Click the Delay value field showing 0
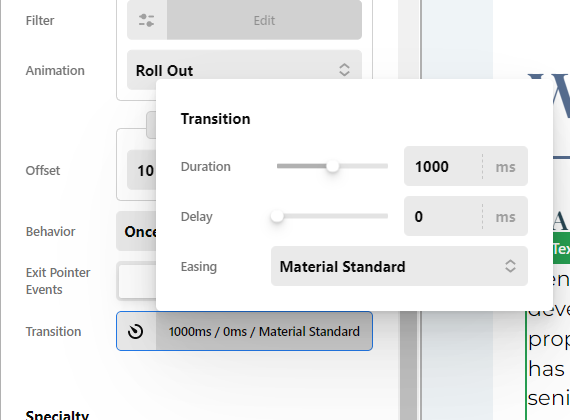The image size is (570, 420). click(443, 216)
